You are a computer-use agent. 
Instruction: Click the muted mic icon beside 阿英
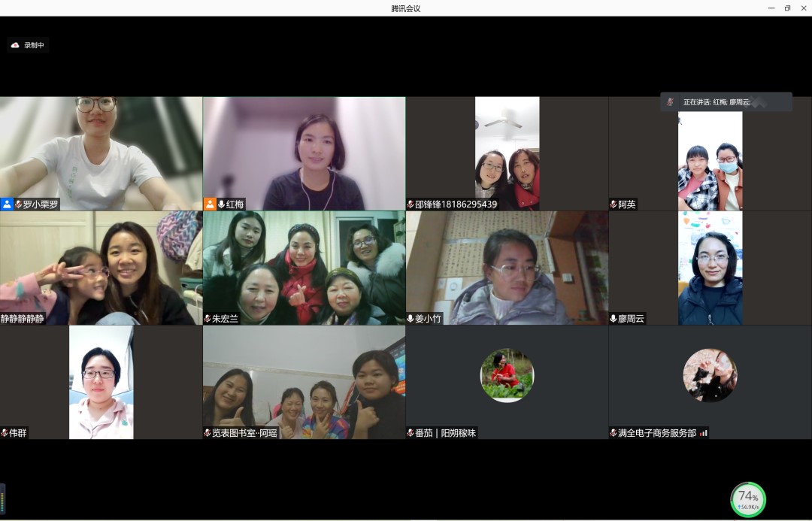click(614, 204)
